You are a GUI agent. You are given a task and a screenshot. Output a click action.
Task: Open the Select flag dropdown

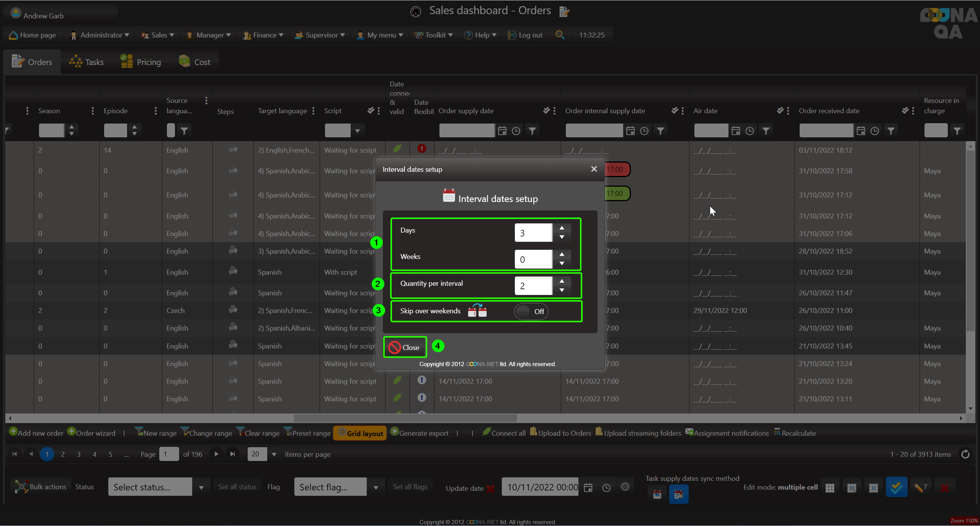point(376,487)
